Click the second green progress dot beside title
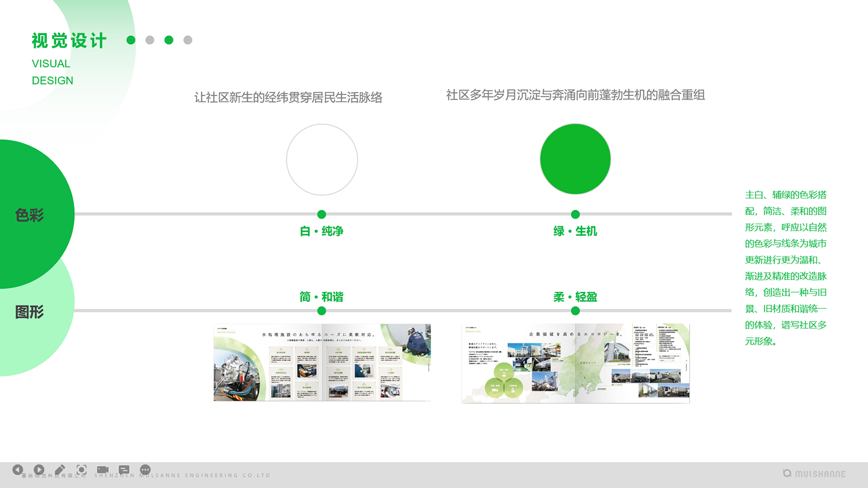868x488 pixels. point(169,40)
